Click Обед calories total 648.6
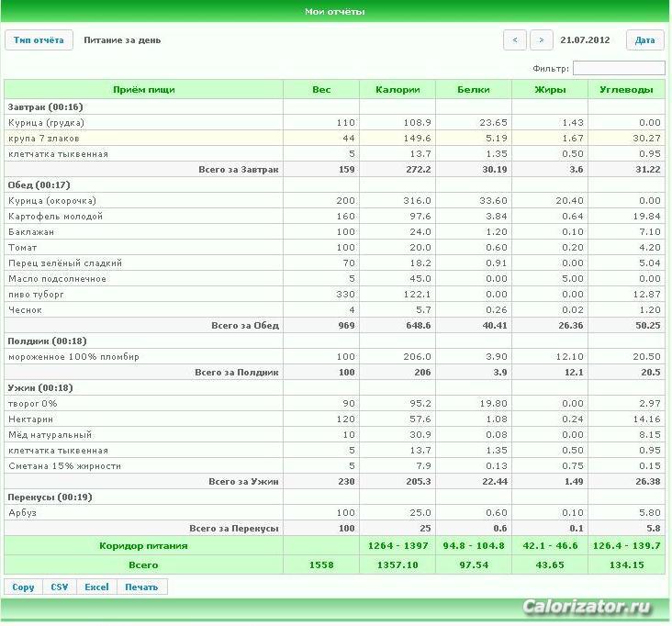 419,325
